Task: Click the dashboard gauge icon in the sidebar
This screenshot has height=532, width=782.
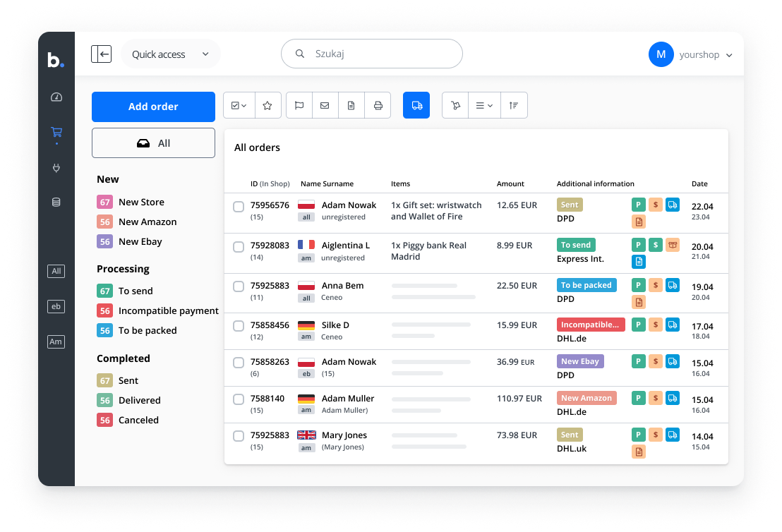Action: pos(56,97)
